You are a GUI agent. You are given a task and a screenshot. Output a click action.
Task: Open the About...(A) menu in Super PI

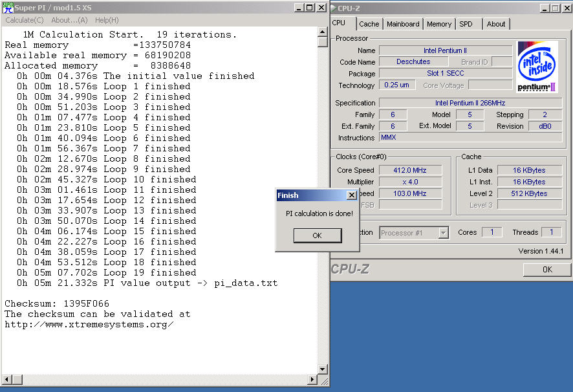(69, 20)
